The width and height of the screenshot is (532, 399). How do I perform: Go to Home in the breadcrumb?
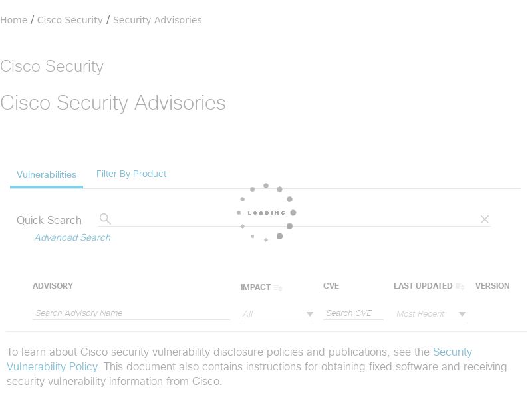[x=13, y=20]
